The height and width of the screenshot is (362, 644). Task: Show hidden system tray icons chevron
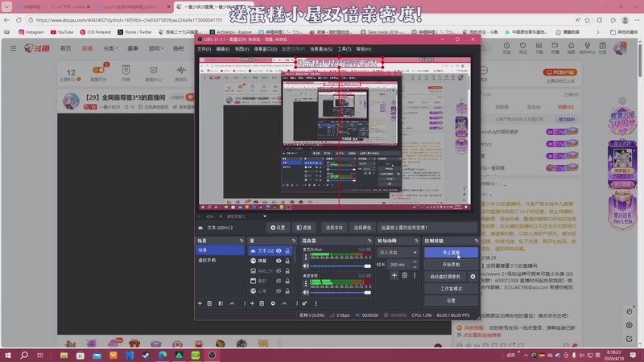pyautogui.click(x=526, y=355)
